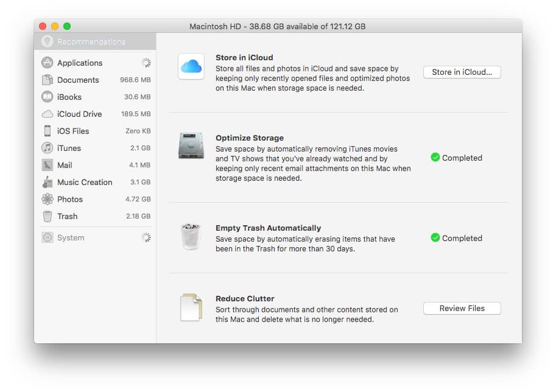Click the iBooks sidebar icon
This screenshot has height=392, width=556.
[x=47, y=97]
